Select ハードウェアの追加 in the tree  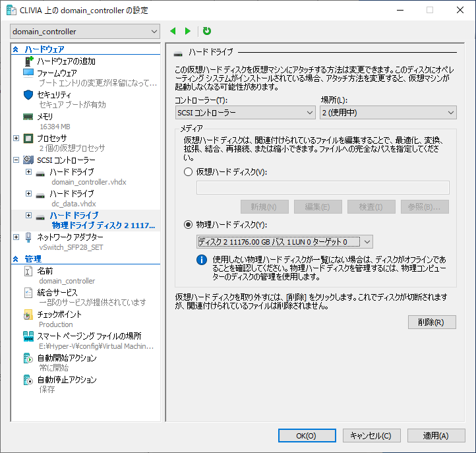pyautogui.click(x=66, y=61)
